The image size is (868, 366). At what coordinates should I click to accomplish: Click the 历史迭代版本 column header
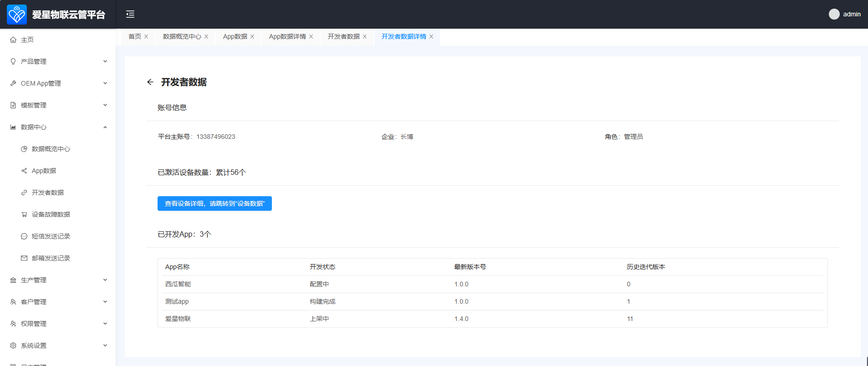click(x=646, y=267)
